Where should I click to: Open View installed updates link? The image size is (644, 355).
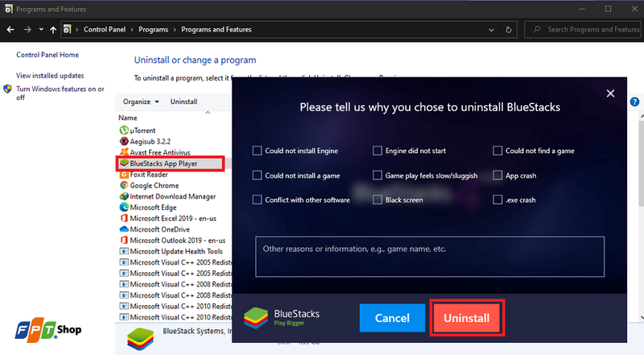point(50,76)
